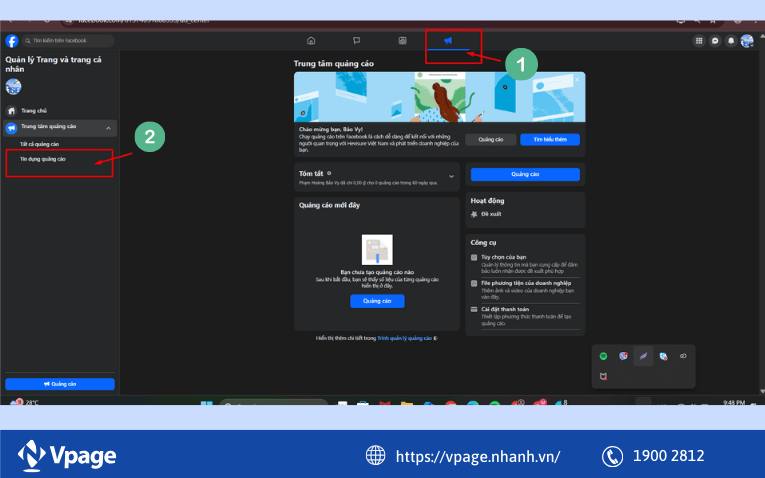Open File phương tiện của doanh nghiệp tool
This screenshot has width=765, height=478.
pos(525,290)
